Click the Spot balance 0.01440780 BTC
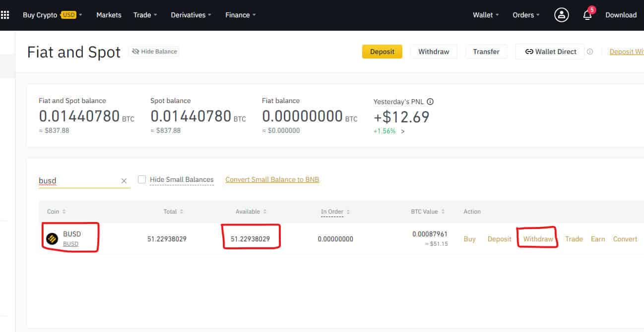 coord(198,116)
